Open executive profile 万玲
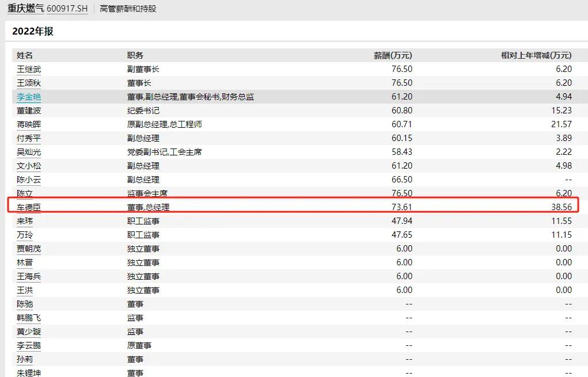This screenshot has width=588, height=377. click(25, 235)
